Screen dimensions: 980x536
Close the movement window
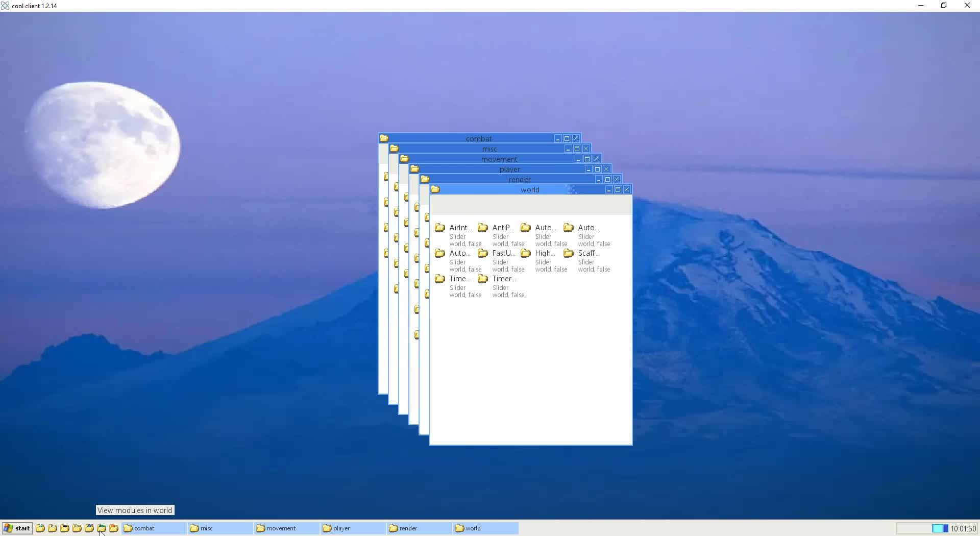(x=596, y=159)
